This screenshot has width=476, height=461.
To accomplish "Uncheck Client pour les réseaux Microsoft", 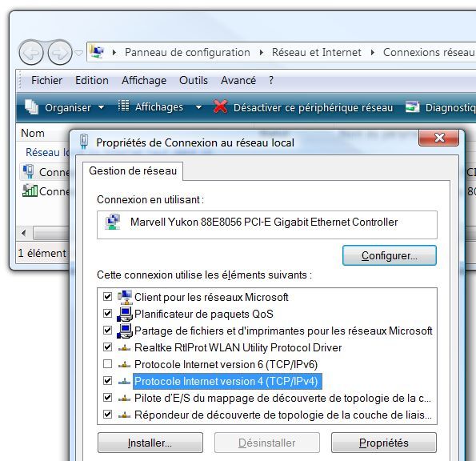I will pyautogui.click(x=107, y=296).
